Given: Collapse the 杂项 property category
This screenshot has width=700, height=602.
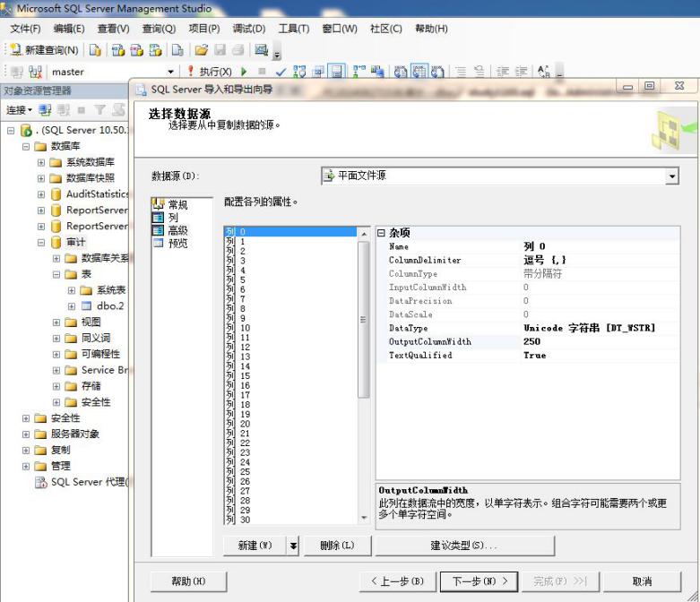Looking at the screenshot, I should 381,233.
